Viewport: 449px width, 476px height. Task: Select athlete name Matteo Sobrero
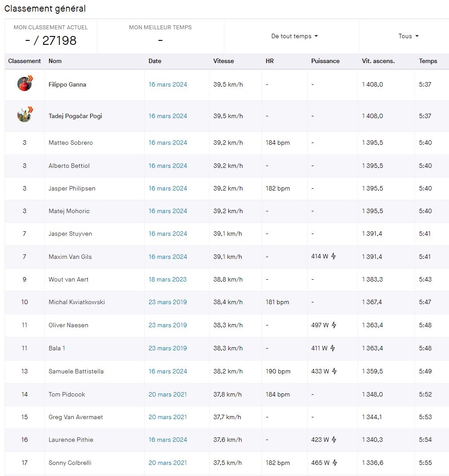click(71, 143)
